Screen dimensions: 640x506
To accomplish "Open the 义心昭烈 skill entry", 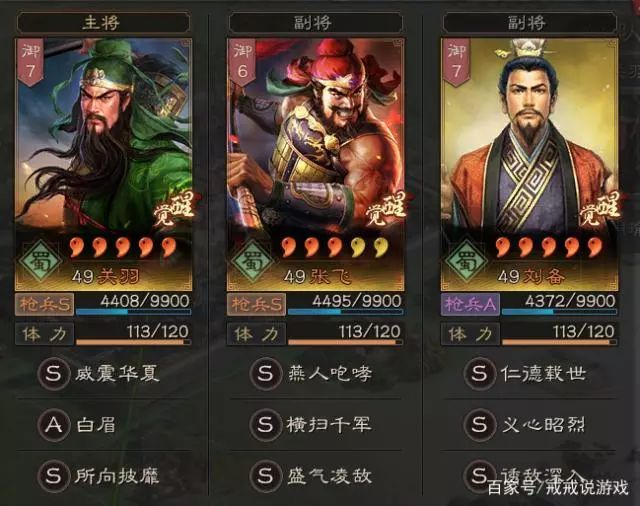I will click(529, 425).
